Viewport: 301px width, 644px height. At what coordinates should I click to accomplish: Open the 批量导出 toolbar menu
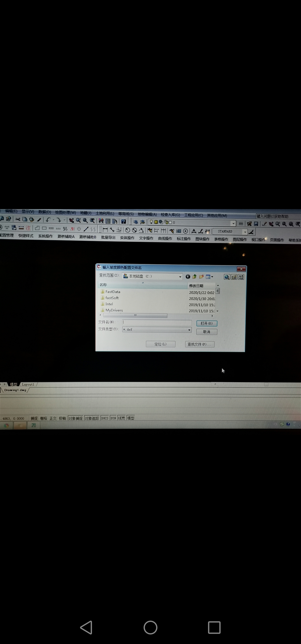[x=108, y=238]
